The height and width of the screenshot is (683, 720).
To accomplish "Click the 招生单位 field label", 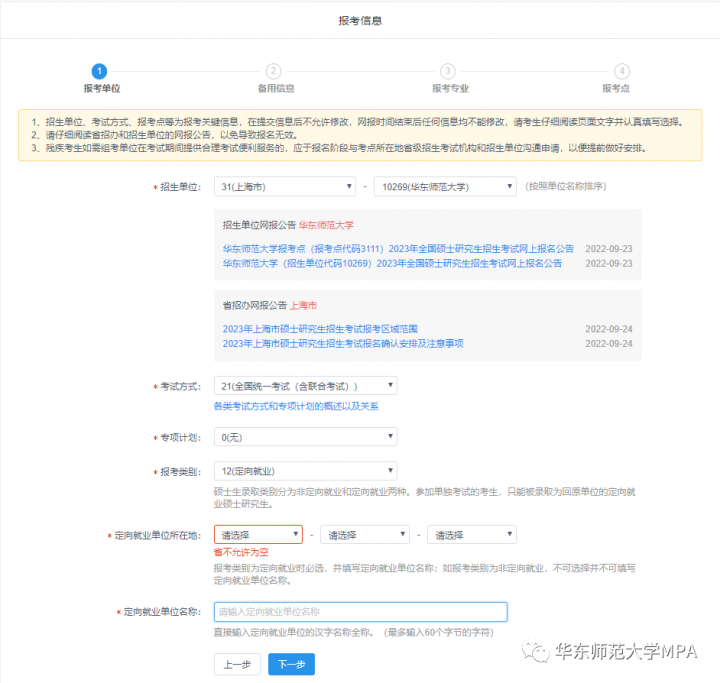I will (180, 187).
